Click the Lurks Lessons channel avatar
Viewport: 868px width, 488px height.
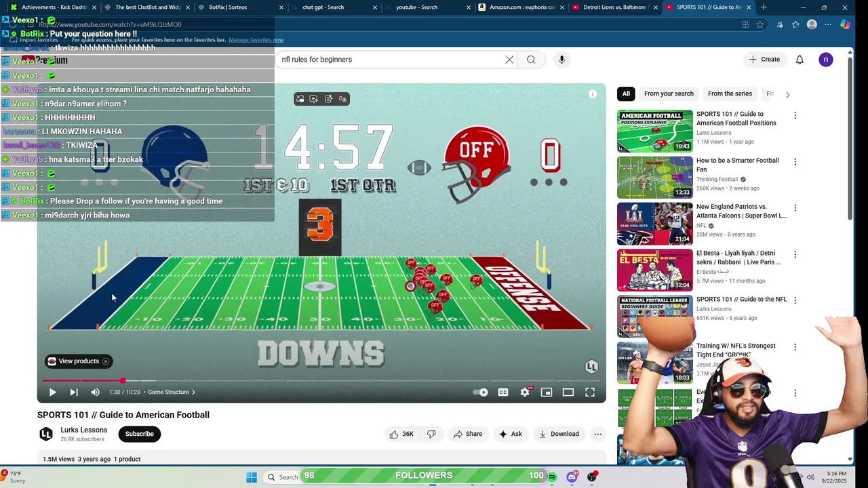[46, 434]
